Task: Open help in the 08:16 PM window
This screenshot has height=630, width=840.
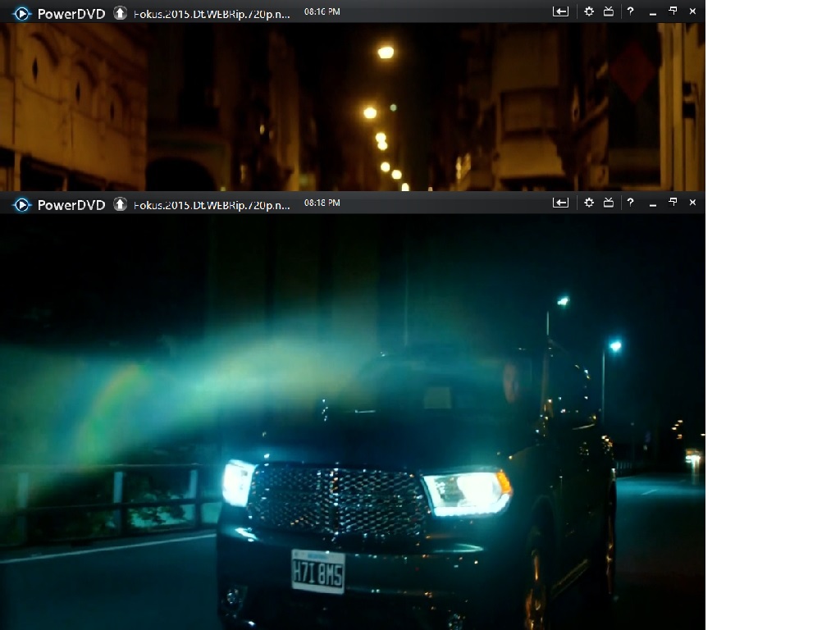Action: tap(631, 11)
